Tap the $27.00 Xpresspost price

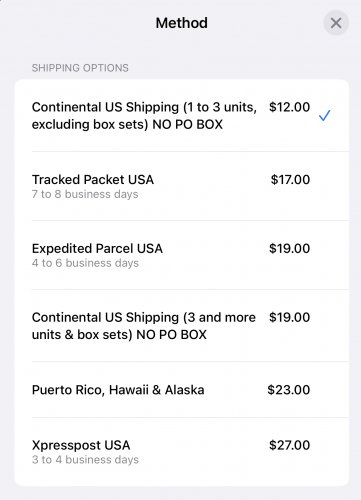tap(289, 445)
